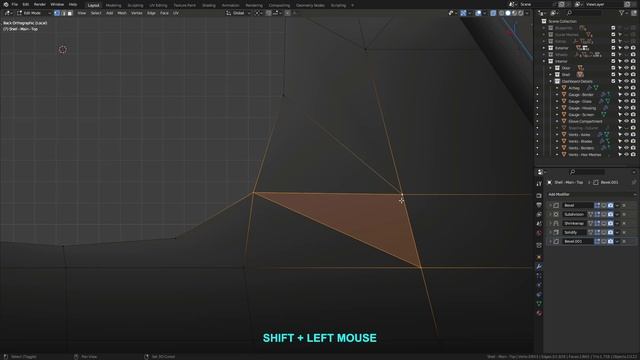Click the Properties editor search field
The height and width of the screenshot is (360, 640).
pos(587,172)
